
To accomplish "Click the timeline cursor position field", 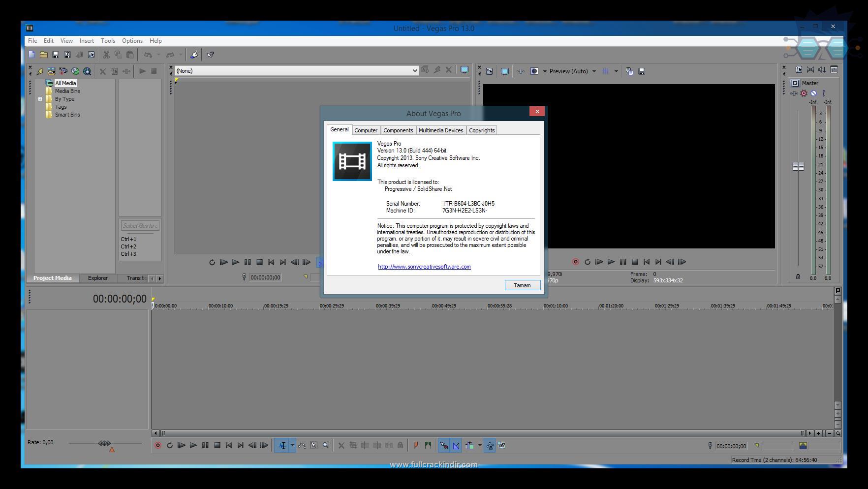I will pyautogui.click(x=731, y=446).
